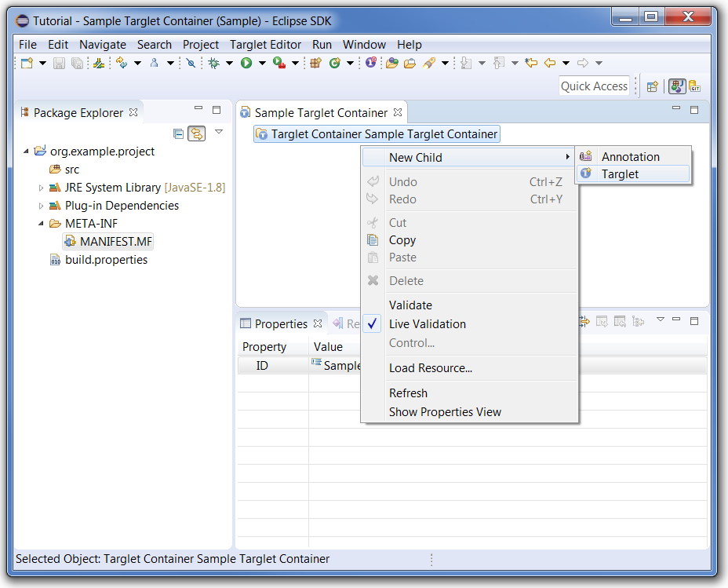This screenshot has width=728, height=588.
Task: Select the MANIFEST.MF file
Action: (108, 242)
